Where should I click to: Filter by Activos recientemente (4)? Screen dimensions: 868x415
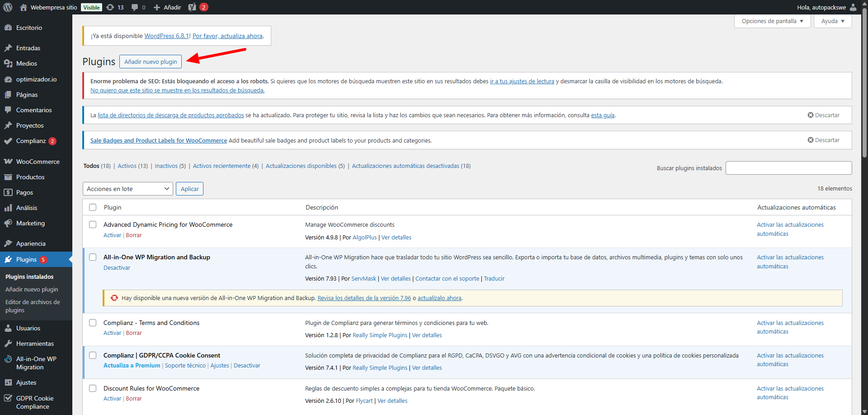click(x=226, y=166)
